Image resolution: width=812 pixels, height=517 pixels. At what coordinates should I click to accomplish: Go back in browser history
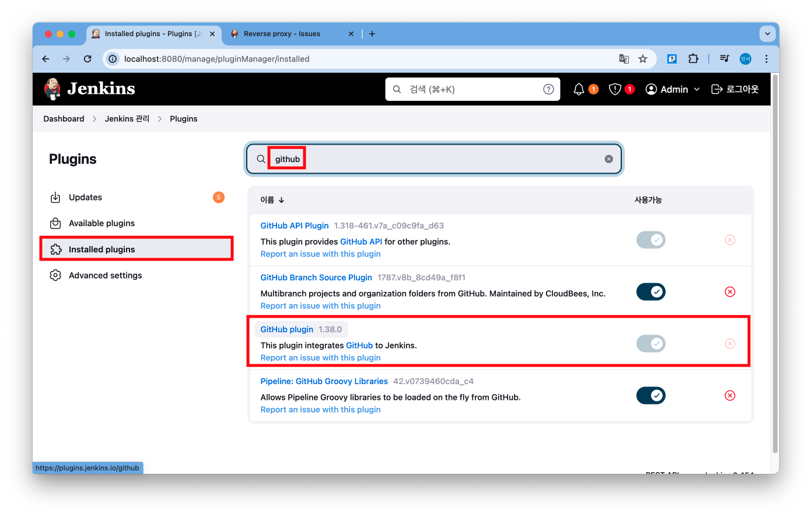pyautogui.click(x=45, y=59)
